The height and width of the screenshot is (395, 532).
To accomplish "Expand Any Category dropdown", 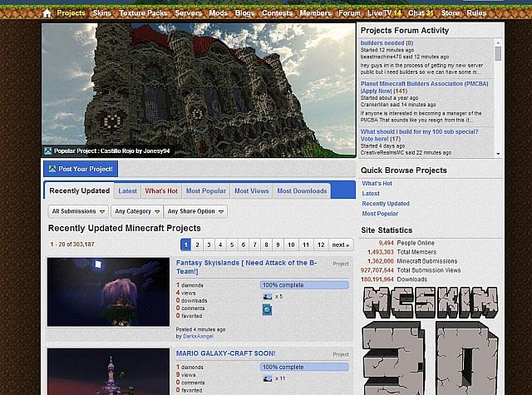I will [136, 211].
